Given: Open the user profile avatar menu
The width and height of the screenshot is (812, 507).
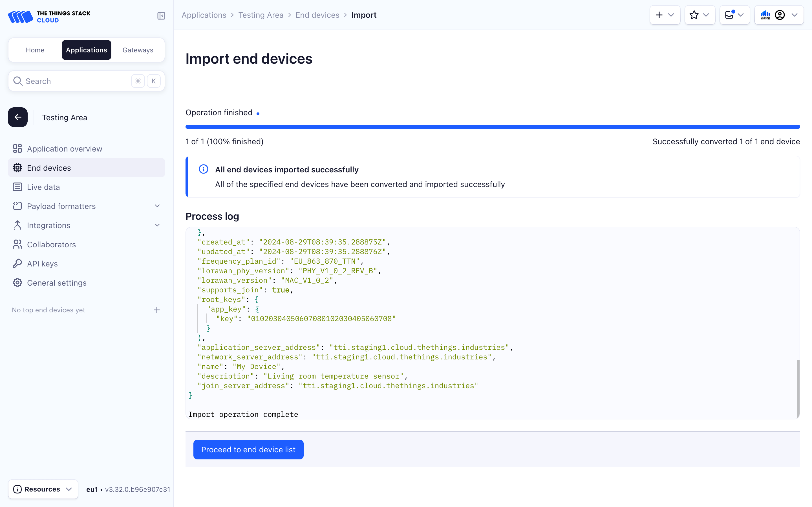Looking at the screenshot, I should (x=779, y=15).
